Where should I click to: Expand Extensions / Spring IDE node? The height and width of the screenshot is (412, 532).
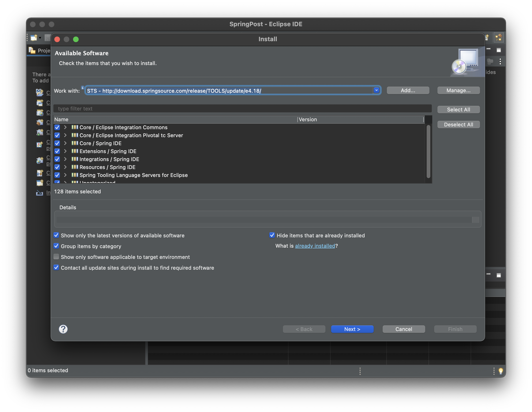65,151
